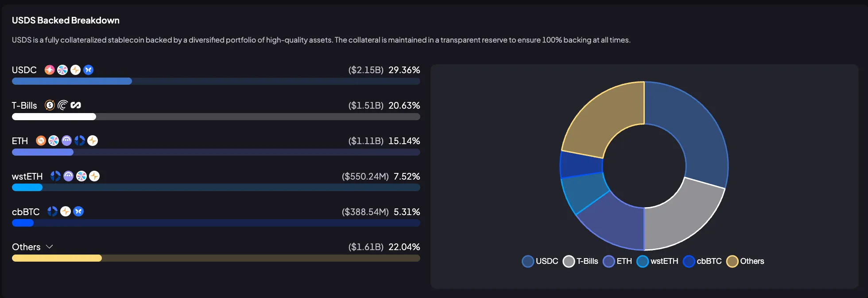The image size is (868, 298).
Task: Click the ($1.51B) amount for T-Bills
Action: pos(366,106)
